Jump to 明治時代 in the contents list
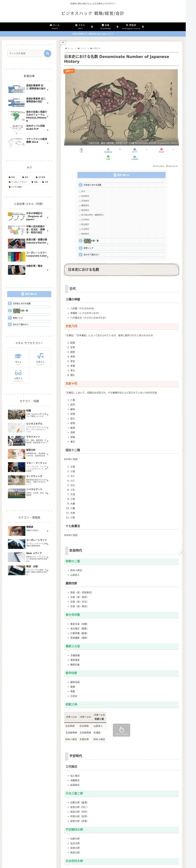This screenshot has height=868, width=196. 85,224
